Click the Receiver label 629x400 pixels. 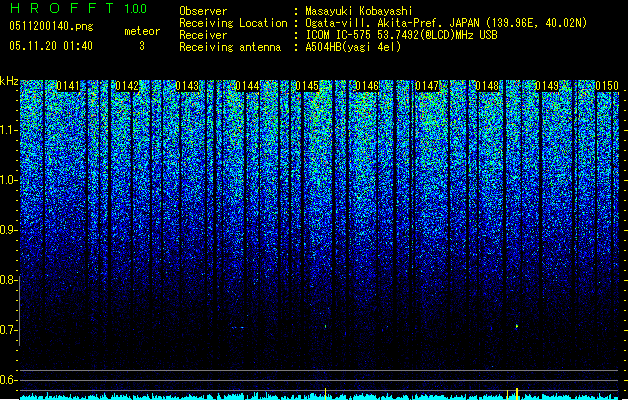coord(203,35)
